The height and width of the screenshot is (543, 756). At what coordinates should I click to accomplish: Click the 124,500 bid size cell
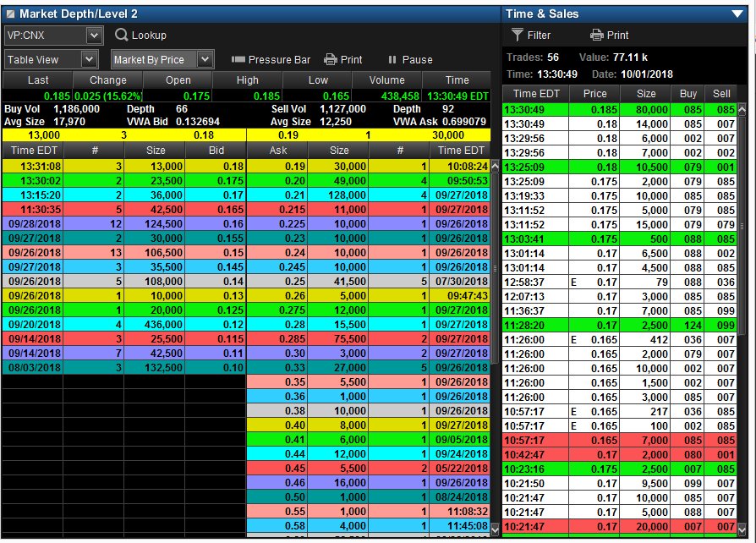(154, 224)
